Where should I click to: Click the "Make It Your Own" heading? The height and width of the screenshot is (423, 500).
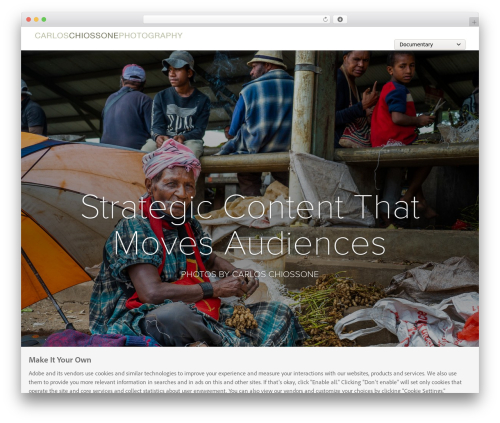[x=60, y=360]
